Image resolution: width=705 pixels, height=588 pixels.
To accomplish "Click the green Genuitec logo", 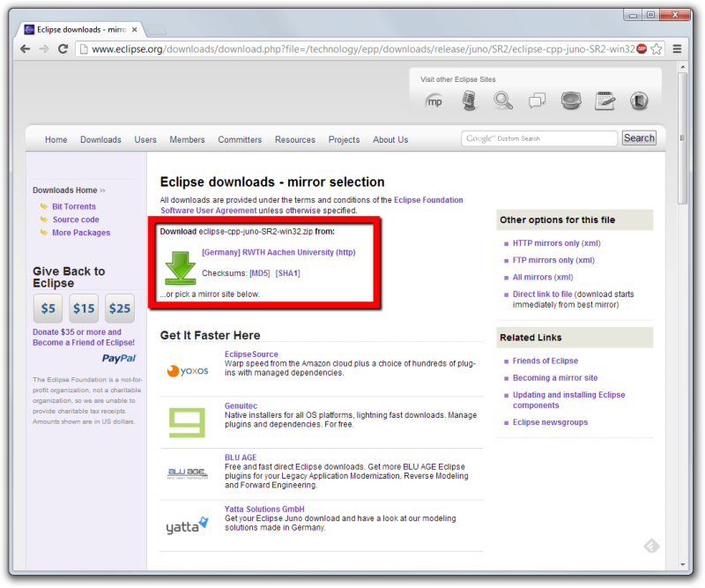I will coord(187,422).
